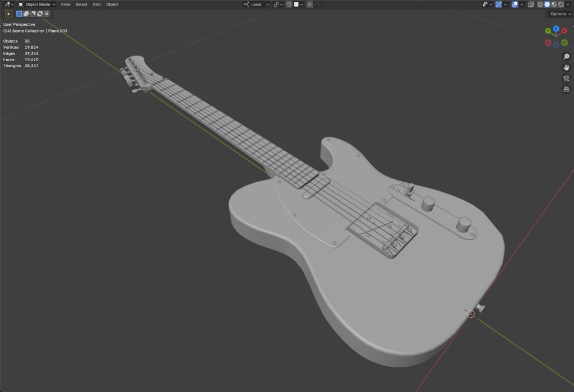
Task: Choose Intersect Selection mode
Action: 47,14
